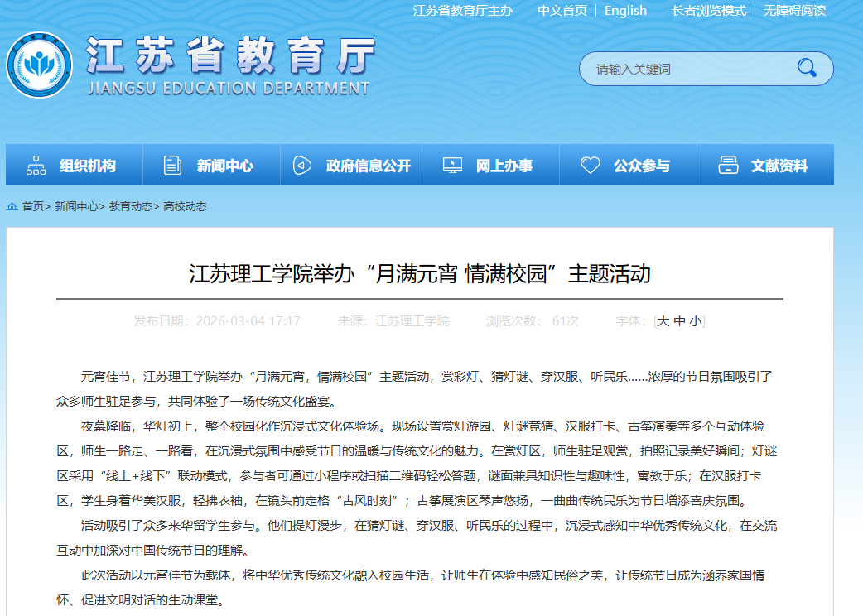Click the 公众参与 heart icon
The width and height of the screenshot is (863, 616).
click(x=590, y=166)
